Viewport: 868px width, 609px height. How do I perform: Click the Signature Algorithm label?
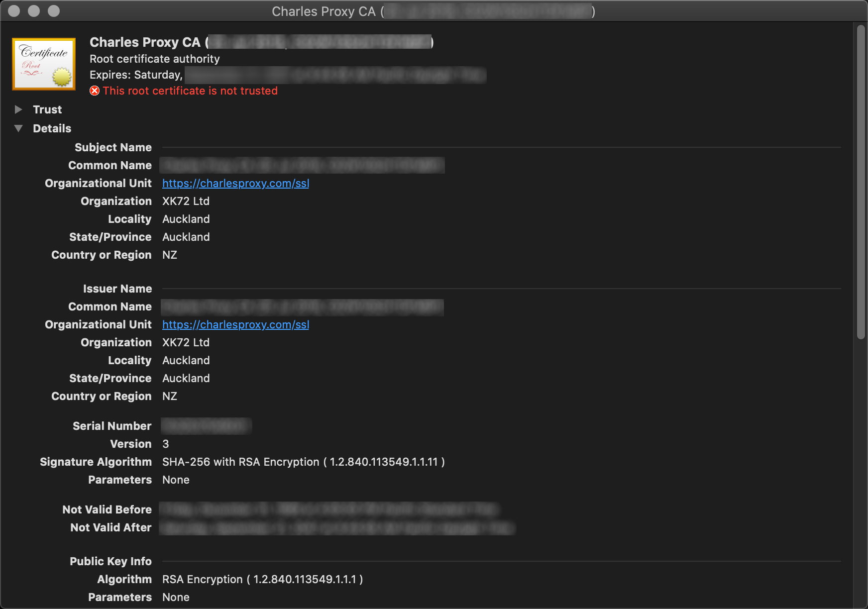point(96,462)
